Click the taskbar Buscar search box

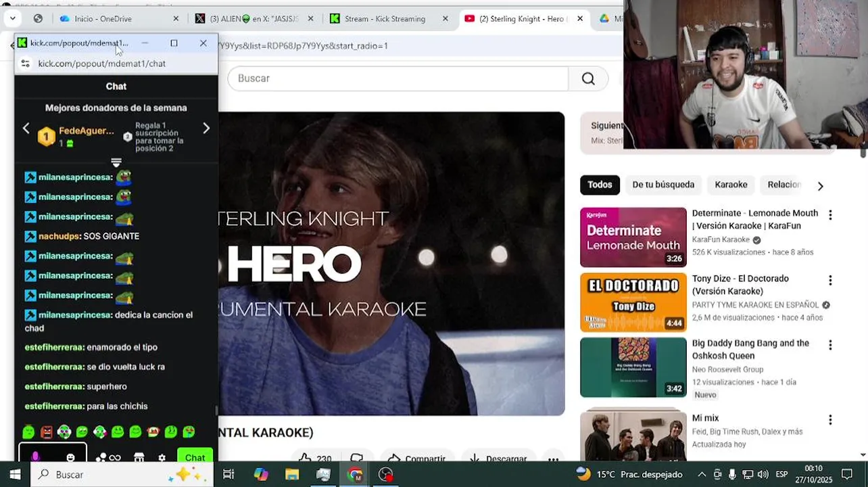point(122,474)
